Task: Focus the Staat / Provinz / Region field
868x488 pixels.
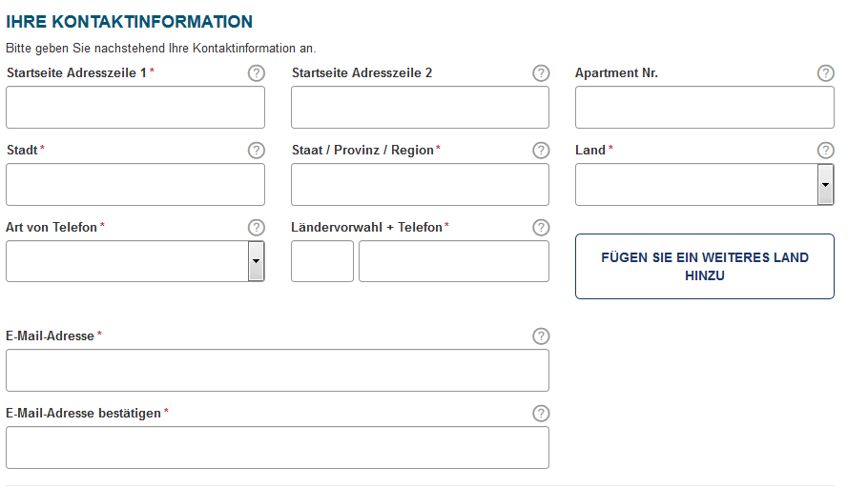Action: click(420, 185)
